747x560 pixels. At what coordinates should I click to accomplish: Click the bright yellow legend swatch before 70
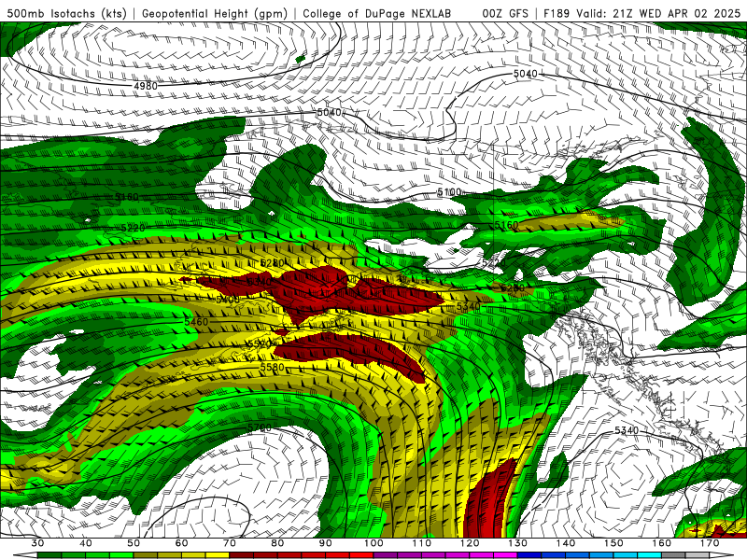218,555
